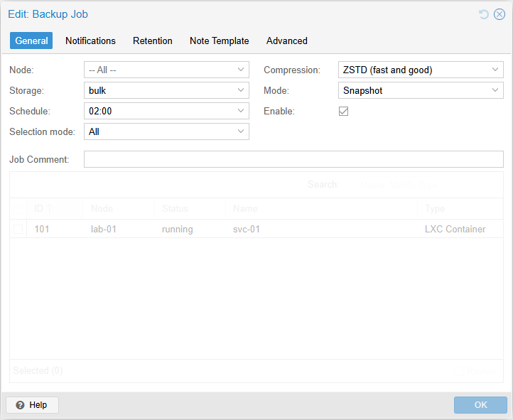Click the Name column header
Screen dimensions: 513x420
[x=321, y=208]
